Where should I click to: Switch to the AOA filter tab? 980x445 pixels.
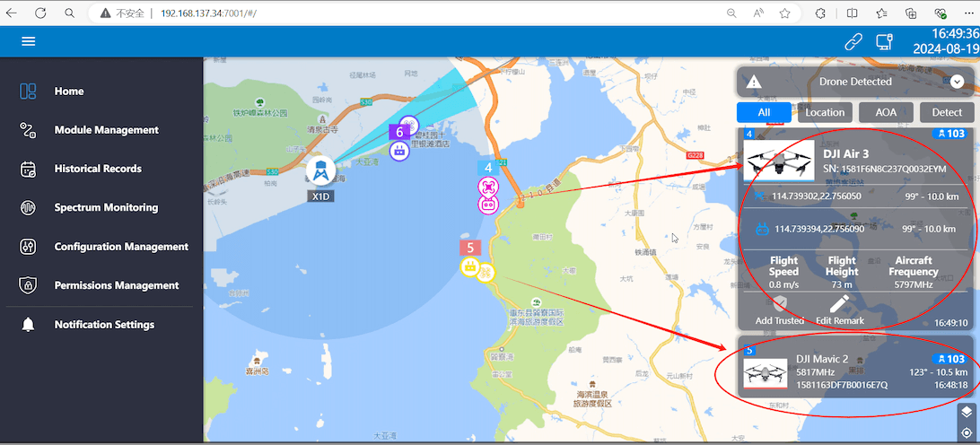886,112
